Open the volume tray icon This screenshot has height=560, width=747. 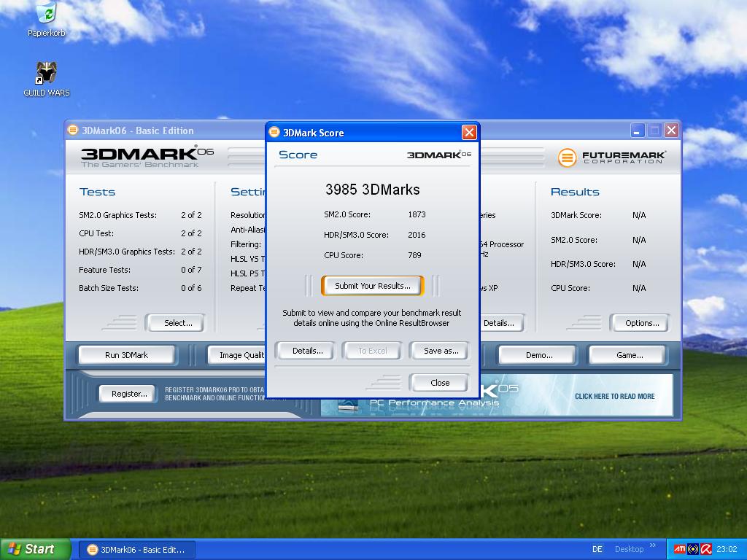point(693,549)
